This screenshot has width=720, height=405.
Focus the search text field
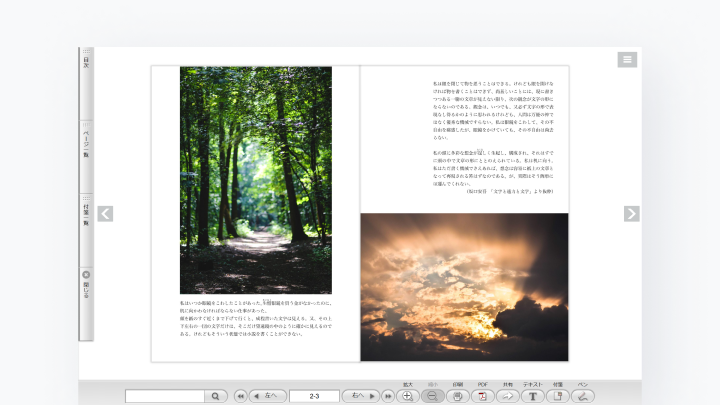coord(165,396)
